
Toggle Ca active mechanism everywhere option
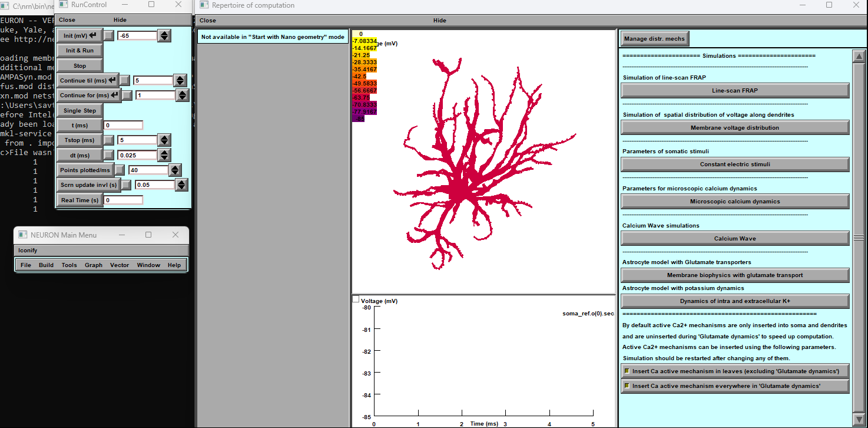tap(627, 386)
